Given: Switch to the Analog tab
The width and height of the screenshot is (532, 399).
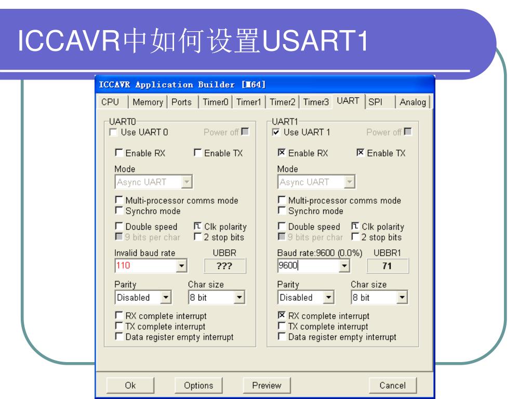Looking at the screenshot, I should [413, 102].
